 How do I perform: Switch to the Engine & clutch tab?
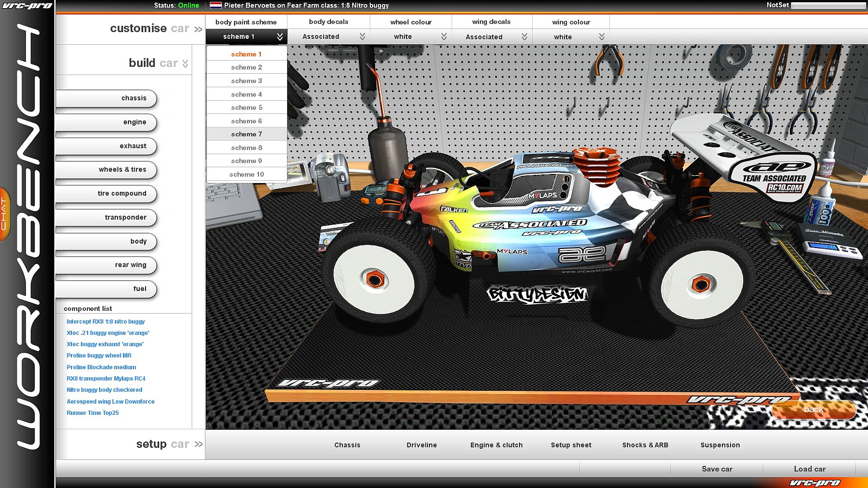(496, 445)
